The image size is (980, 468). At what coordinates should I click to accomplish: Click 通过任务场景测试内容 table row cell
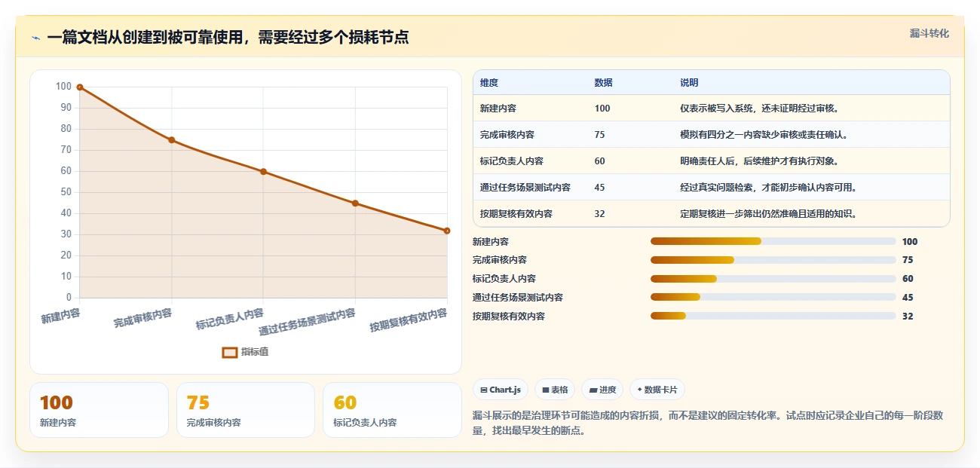(525, 188)
